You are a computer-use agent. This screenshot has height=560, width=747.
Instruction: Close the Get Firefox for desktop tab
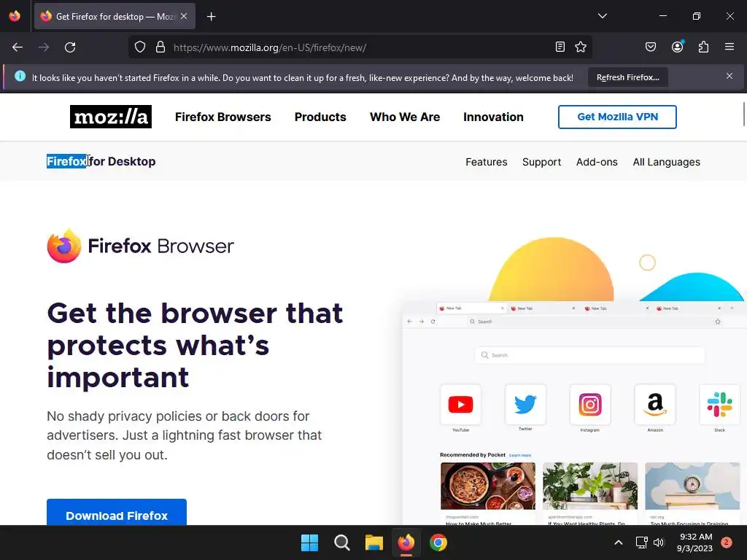click(184, 16)
